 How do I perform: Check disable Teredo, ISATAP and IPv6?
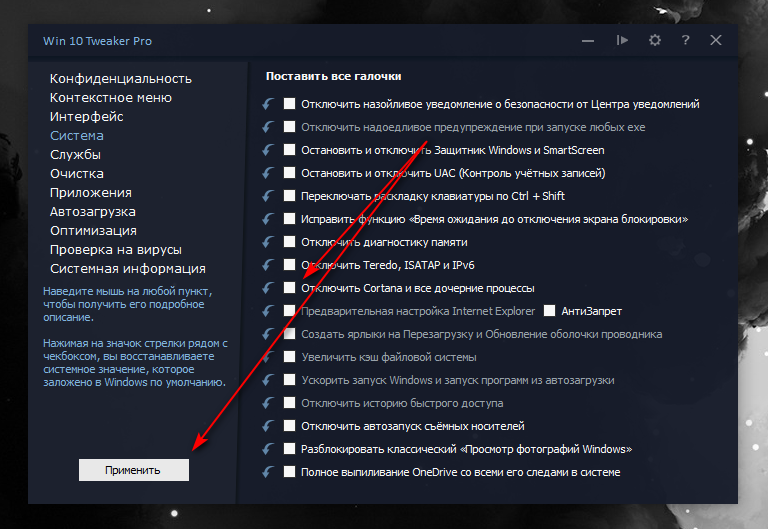(289, 264)
